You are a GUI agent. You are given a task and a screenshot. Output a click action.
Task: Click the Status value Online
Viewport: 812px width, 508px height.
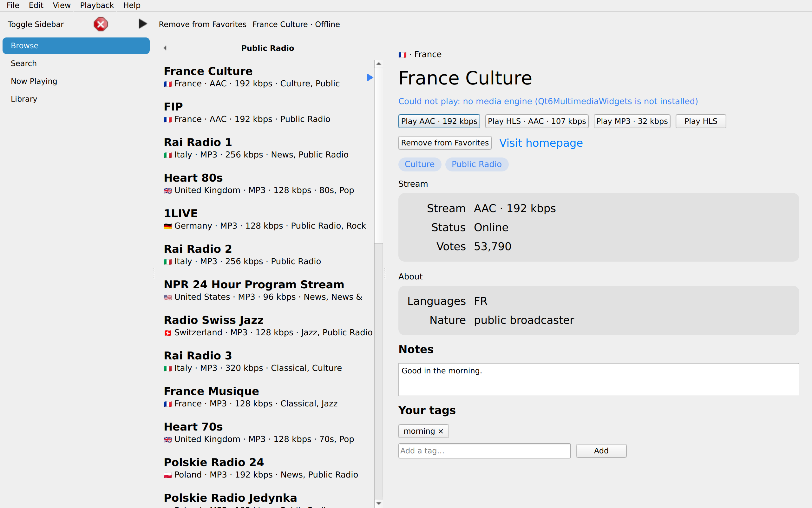point(491,227)
